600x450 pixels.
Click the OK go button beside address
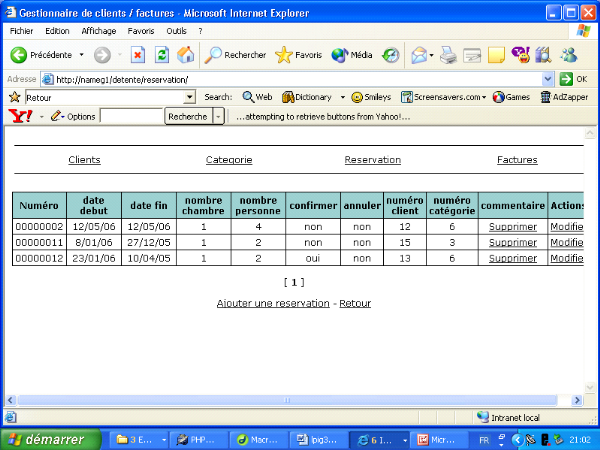tap(573, 78)
